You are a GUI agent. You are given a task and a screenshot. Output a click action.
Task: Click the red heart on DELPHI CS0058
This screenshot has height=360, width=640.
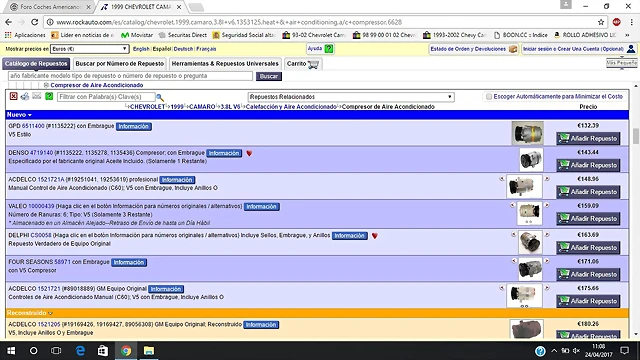tap(375, 236)
